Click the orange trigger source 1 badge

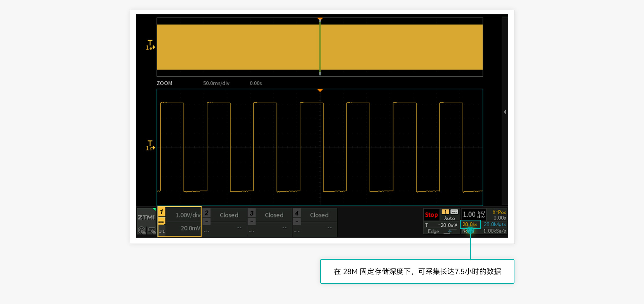445,212
